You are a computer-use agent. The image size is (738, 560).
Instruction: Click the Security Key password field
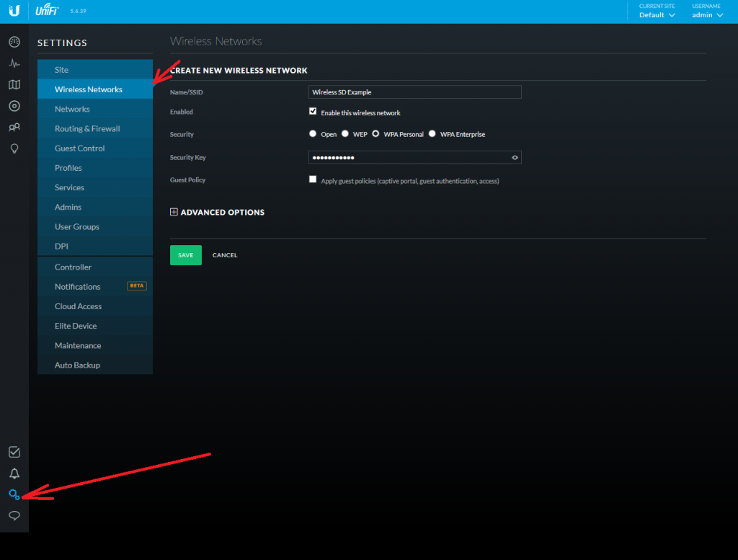click(x=414, y=157)
